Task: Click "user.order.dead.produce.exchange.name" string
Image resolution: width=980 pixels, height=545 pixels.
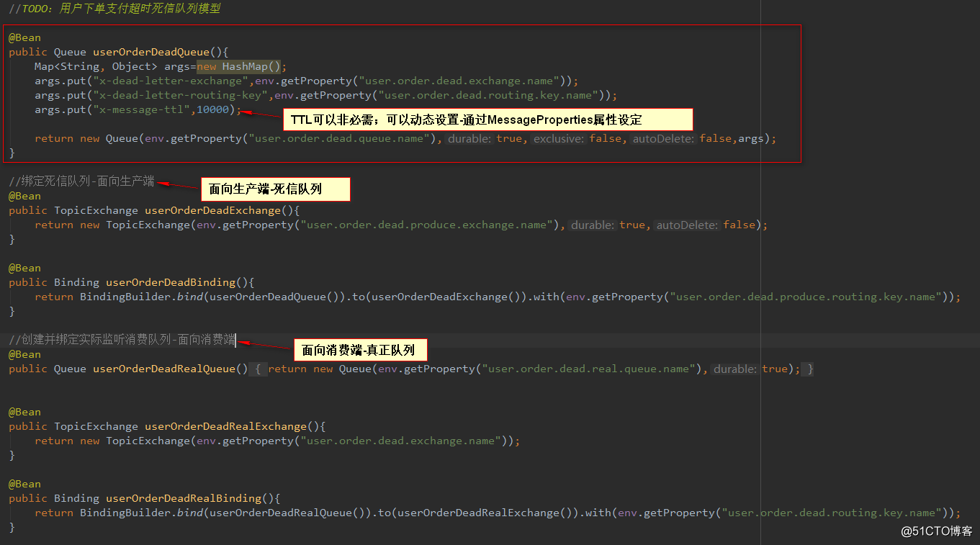Action: 427,225
